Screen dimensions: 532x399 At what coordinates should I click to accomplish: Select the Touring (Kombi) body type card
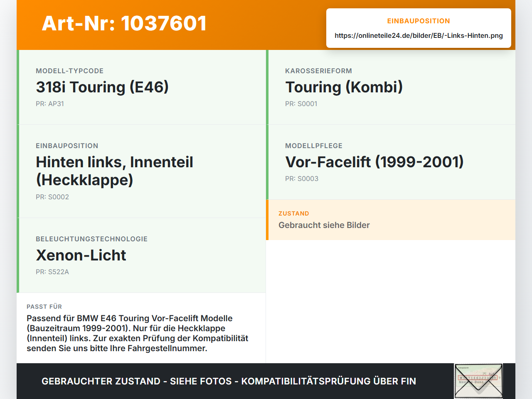pos(391,87)
